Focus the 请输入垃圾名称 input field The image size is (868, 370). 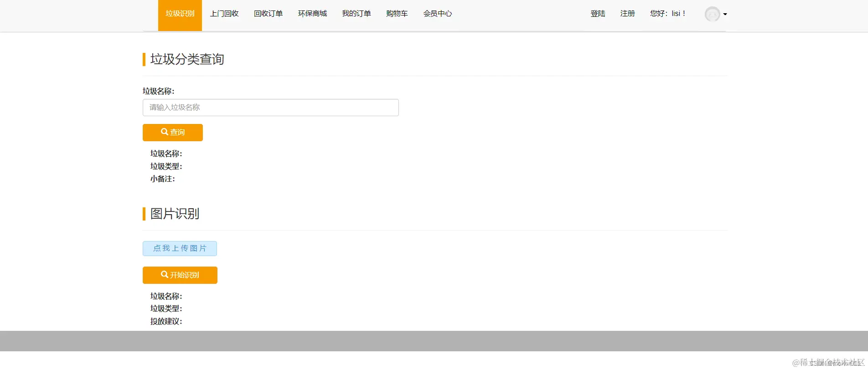tap(271, 108)
